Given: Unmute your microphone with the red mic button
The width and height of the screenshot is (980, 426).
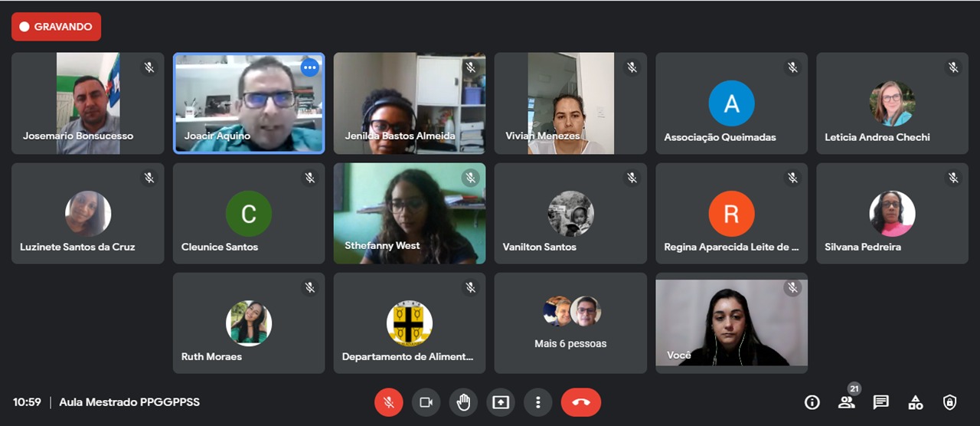Looking at the screenshot, I should pyautogui.click(x=388, y=402).
